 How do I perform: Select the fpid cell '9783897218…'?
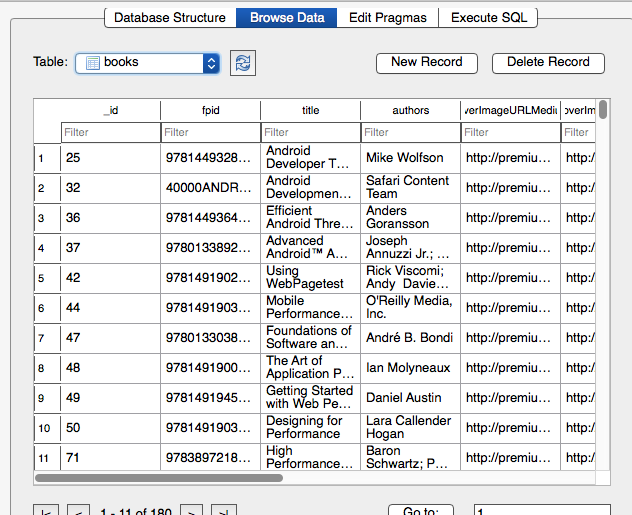[x=210, y=458]
